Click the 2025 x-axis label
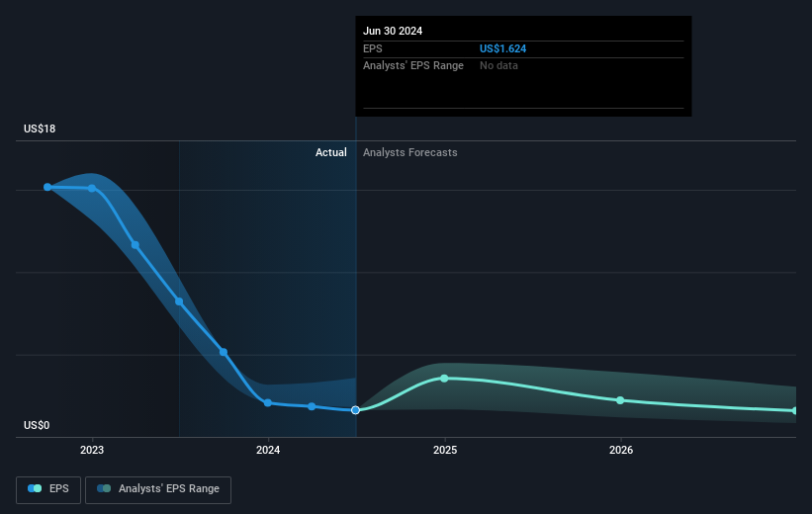This screenshot has width=812, height=514. pyautogui.click(x=445, y=450)
